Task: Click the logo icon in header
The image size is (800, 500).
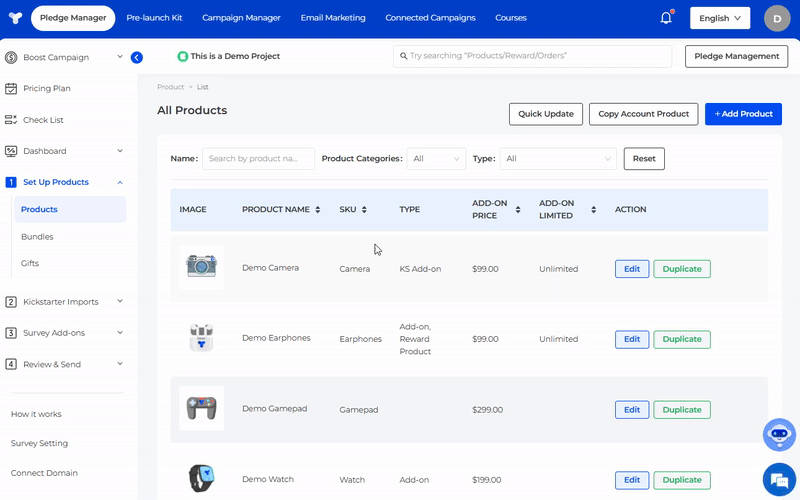Action: pyautogui.click(x=15, y=18)
